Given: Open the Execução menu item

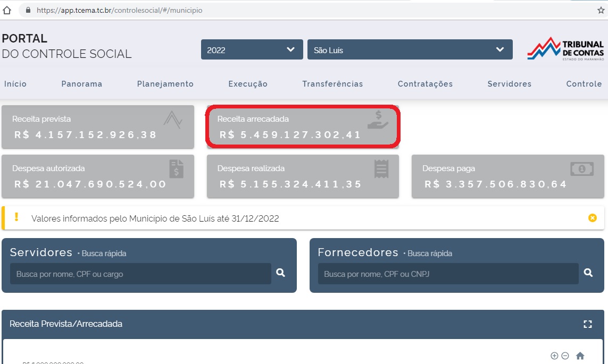Looking at the screenshot, I should click(248, 84).
